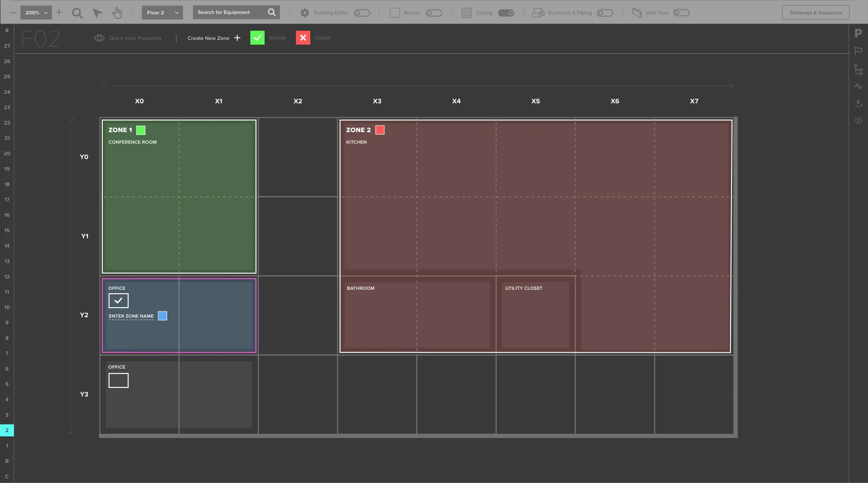Open the P panel in right sidebar
The image size is (868, 483).
[x=858, y=33]
